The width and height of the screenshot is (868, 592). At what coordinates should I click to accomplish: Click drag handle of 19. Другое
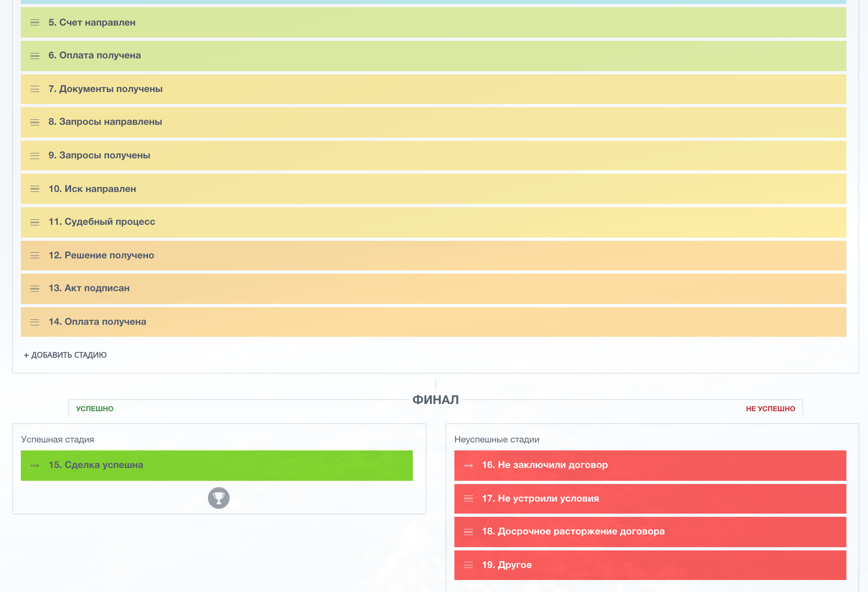click(x=468, y=565)
